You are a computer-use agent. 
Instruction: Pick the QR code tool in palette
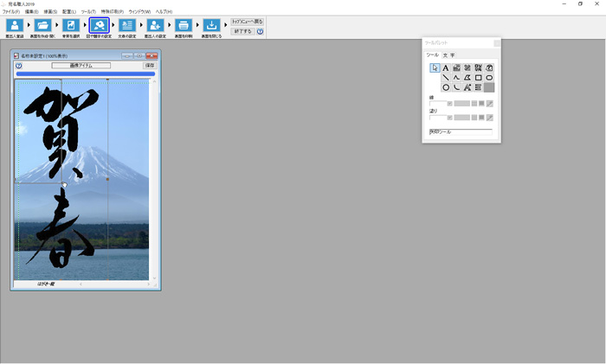[479, 67]
